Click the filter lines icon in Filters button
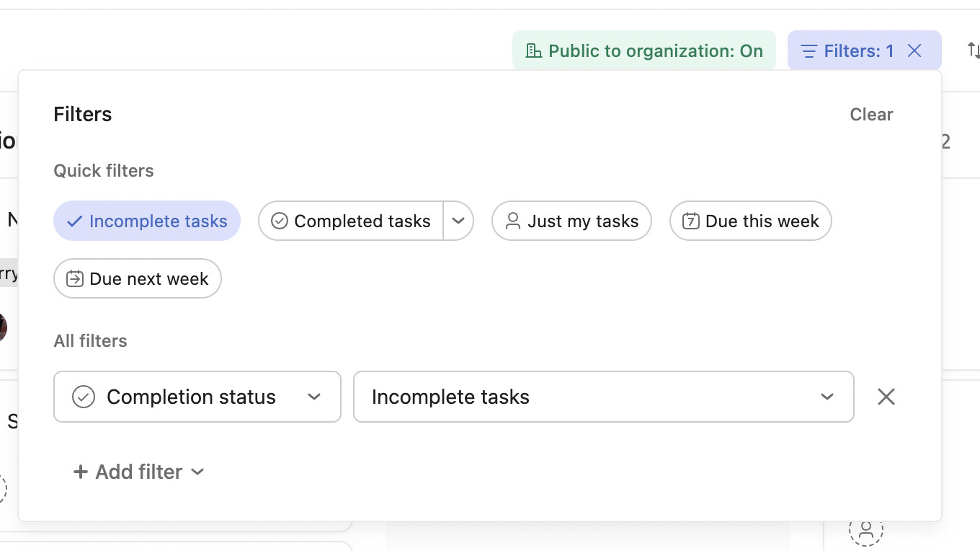The image size is (980, 551). click(809, 51)
